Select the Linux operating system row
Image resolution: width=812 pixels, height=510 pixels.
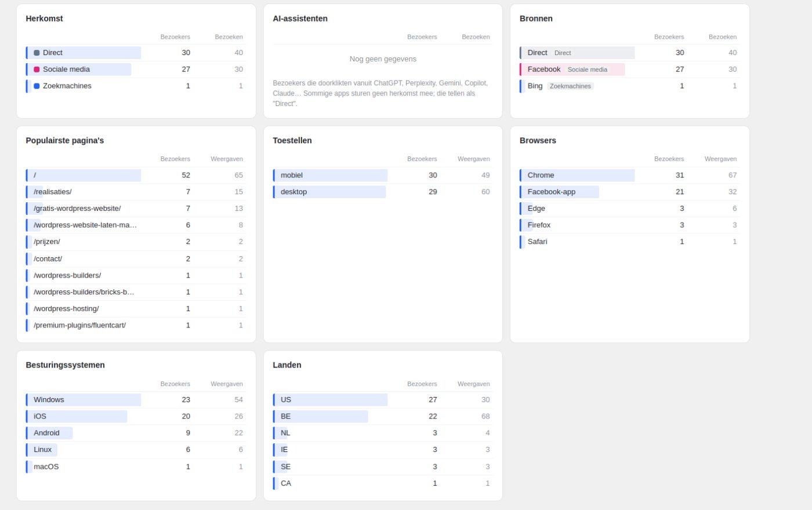(136, 450)
